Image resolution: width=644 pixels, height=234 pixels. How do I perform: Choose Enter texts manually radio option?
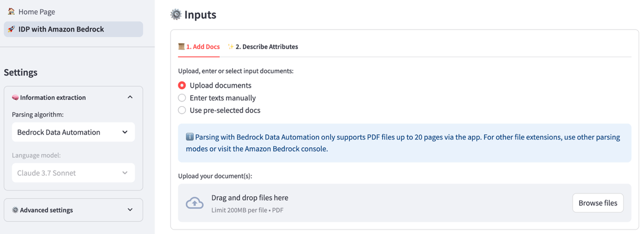tap(182, 98)
